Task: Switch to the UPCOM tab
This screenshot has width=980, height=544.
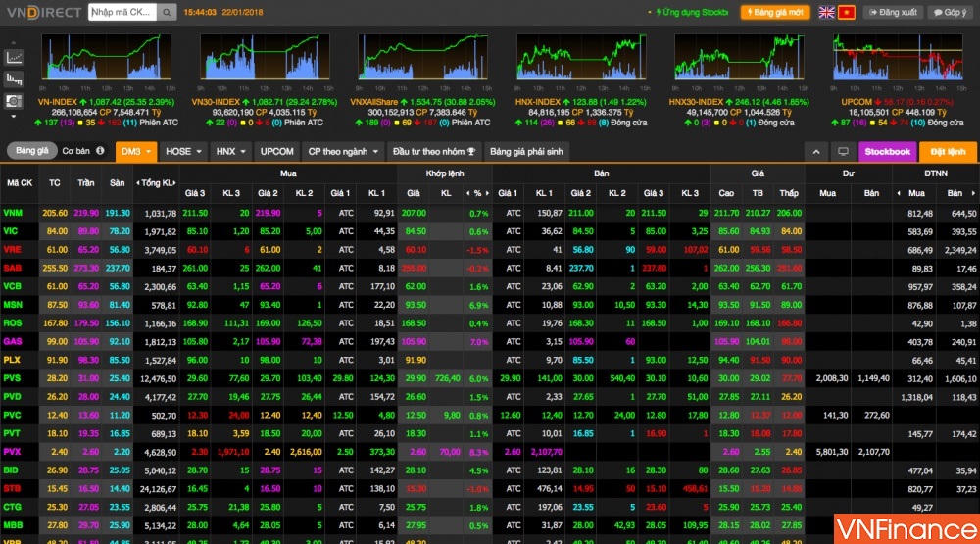Action: (276, 152)
